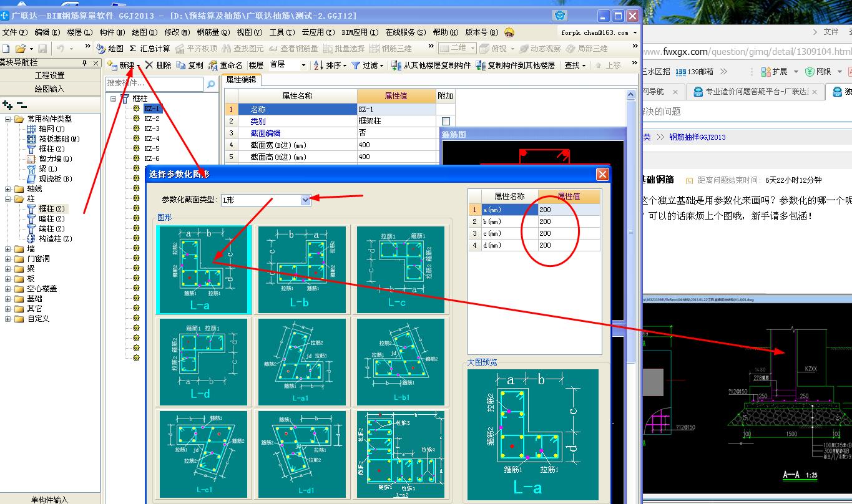Select the L-c section shape thumbnail
This screenshot has width=852, height=504.
coord(400,269)
